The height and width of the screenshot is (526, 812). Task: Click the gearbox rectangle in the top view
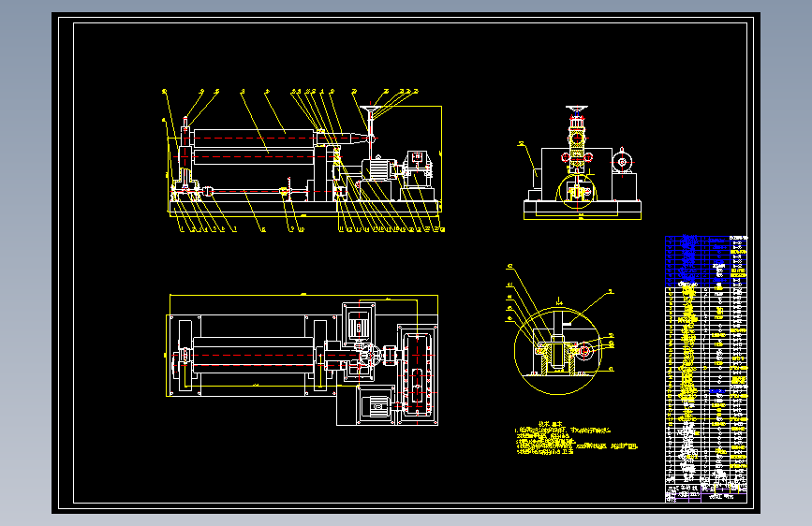click(418, 375)
